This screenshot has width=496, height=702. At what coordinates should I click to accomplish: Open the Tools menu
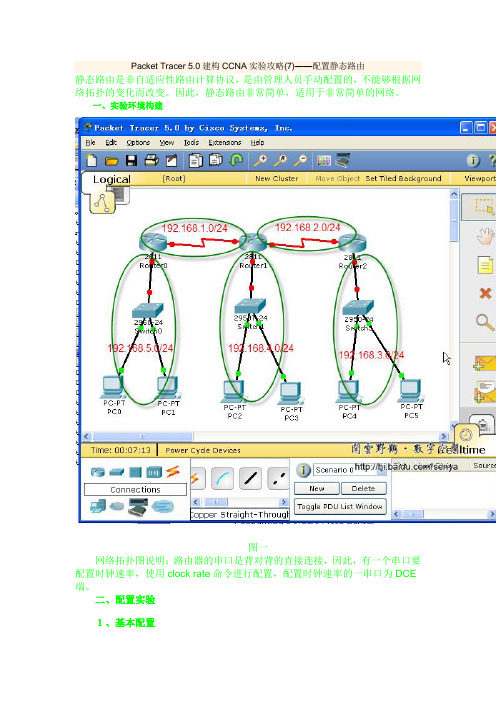191,142
